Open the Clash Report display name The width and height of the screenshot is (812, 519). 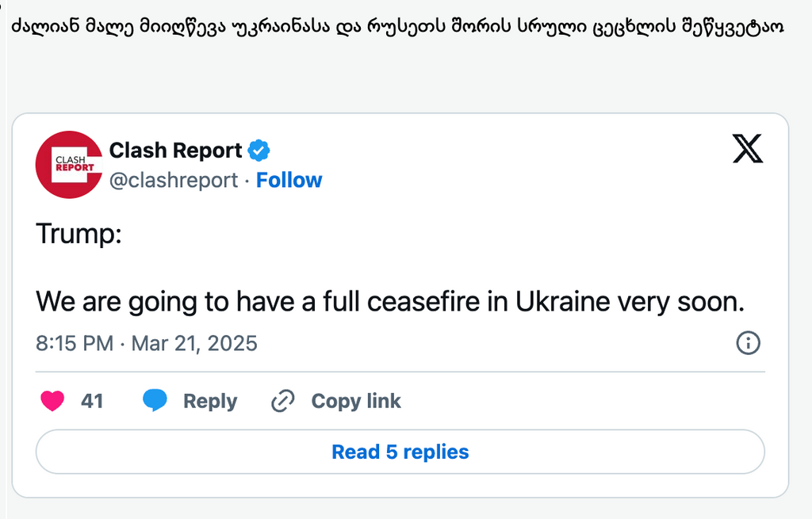click(175, 151)
